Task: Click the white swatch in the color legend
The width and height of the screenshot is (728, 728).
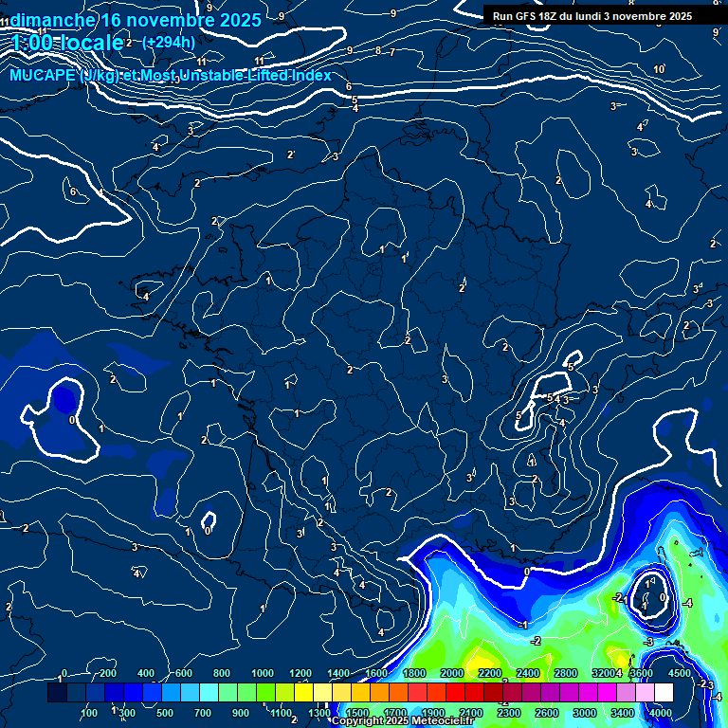Action: coord(664,692)
